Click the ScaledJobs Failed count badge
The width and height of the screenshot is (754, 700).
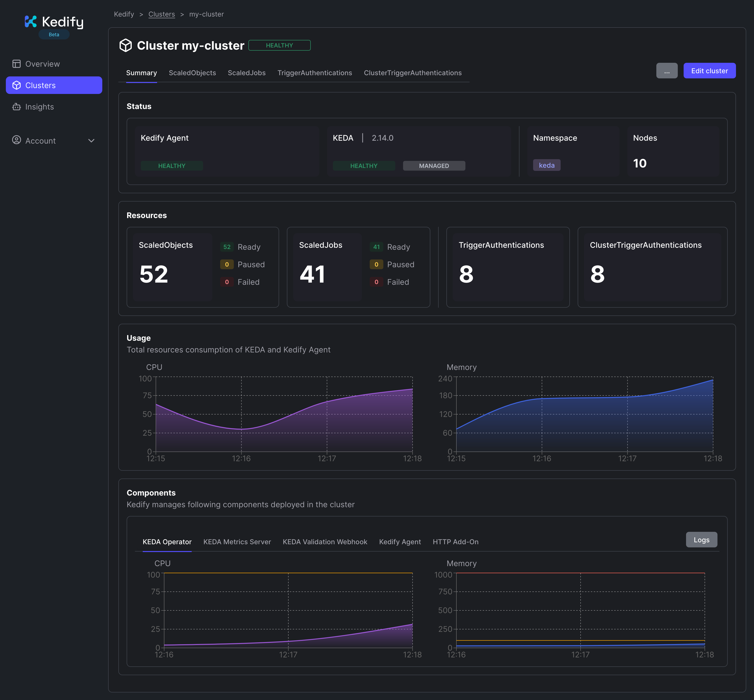click(x=376, y=282)
